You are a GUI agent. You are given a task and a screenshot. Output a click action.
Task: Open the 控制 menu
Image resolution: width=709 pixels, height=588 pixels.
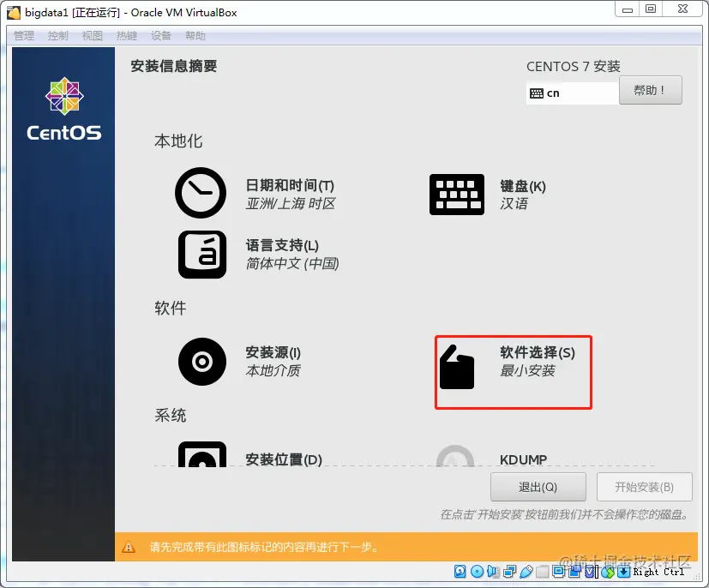(x=58, y=36)
